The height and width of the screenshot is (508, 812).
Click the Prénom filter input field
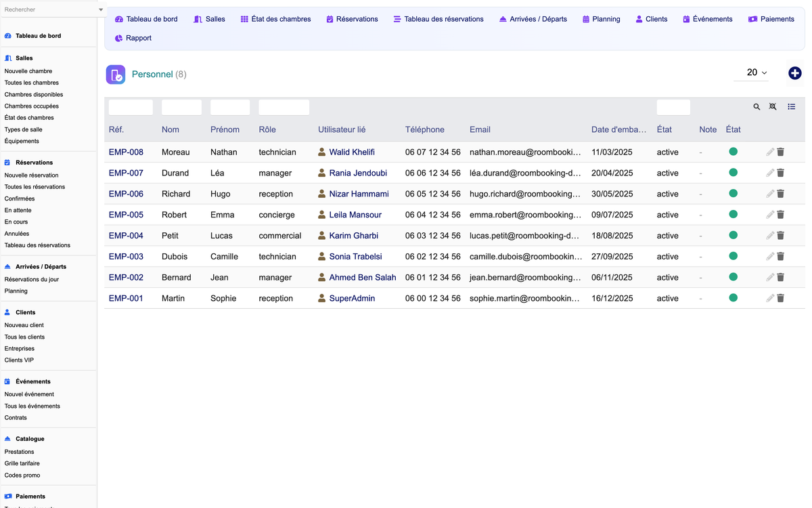click(230, 107)
